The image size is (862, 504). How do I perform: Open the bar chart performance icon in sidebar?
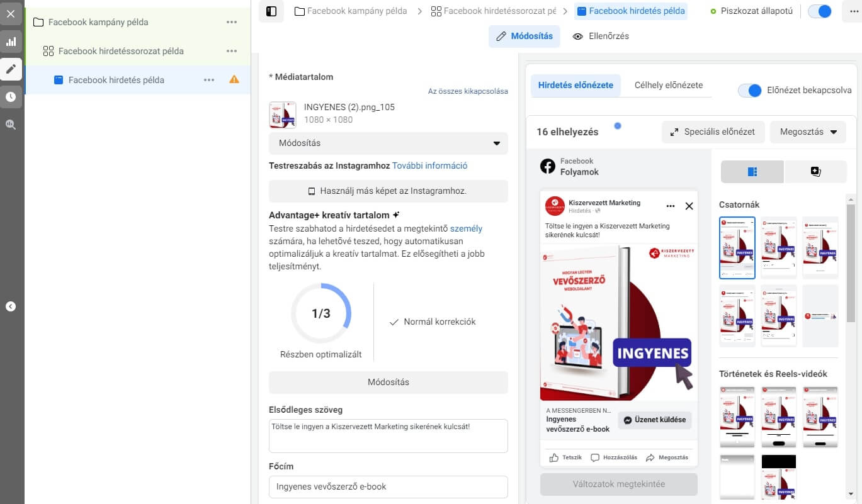11,42
